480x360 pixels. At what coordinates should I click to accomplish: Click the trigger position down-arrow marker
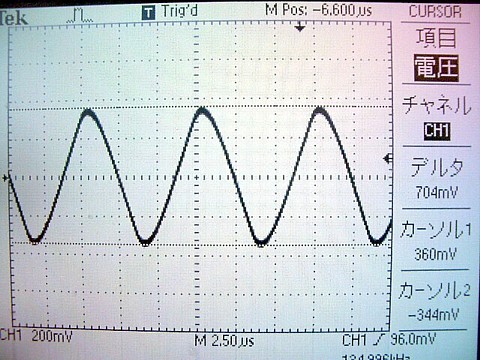pos(300,27)
